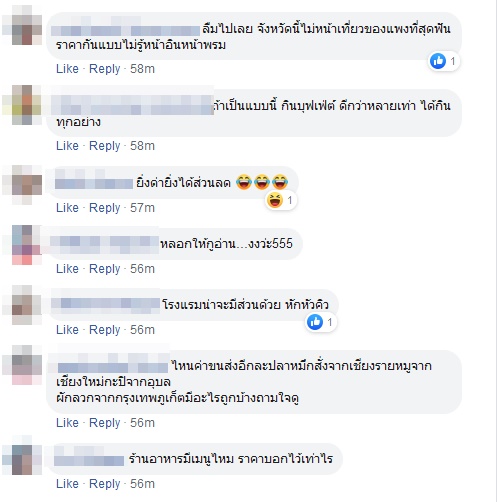Reply to the first 58m comment
Screen dimensions: 497x502
tap(105, 69)
